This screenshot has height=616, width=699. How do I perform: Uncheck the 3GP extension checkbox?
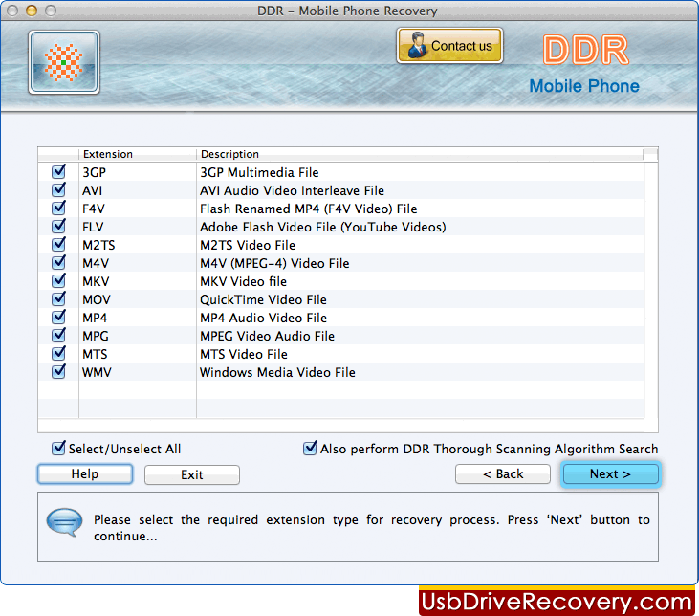click(58, 172)
